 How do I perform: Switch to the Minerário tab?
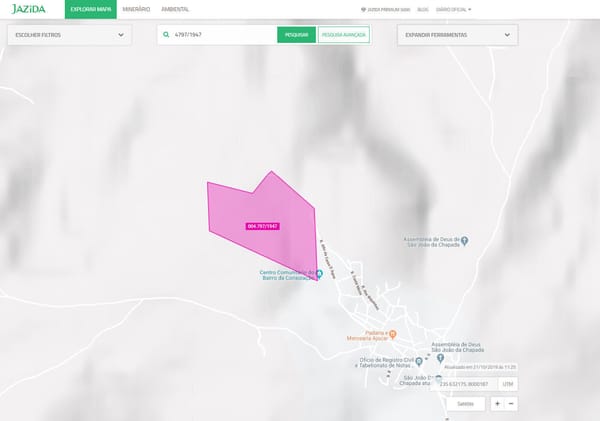(136, 9)
